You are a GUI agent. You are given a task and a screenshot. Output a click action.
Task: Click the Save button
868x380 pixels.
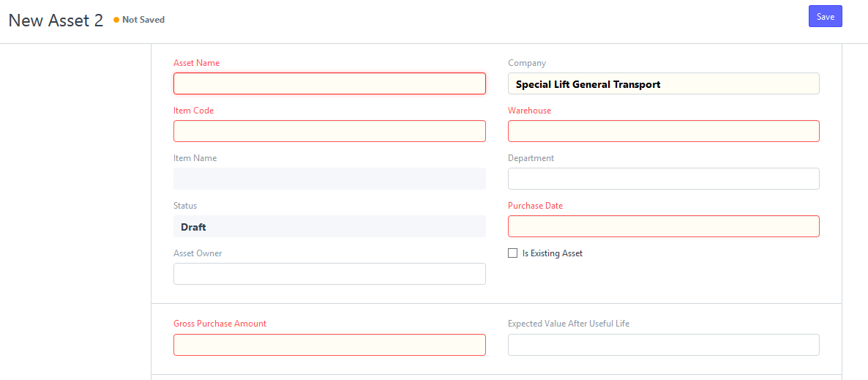pos(826,17)
